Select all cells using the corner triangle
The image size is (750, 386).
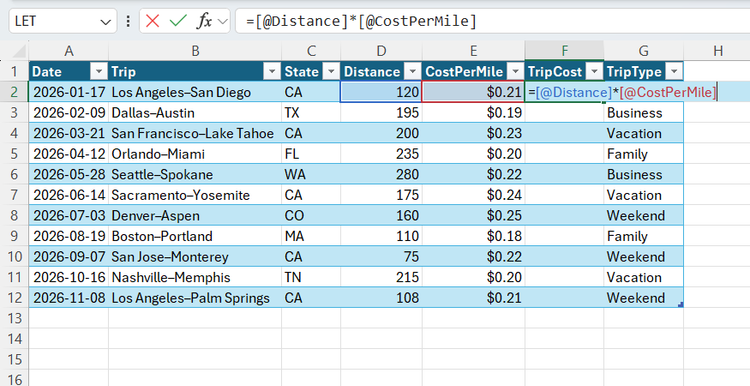pos(18,51)
